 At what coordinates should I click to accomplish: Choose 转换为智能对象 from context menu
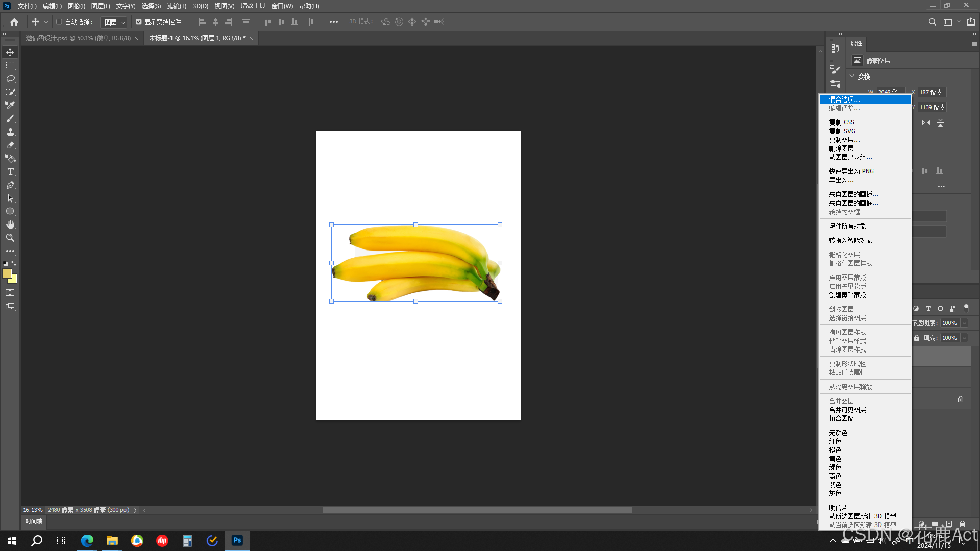850,240
